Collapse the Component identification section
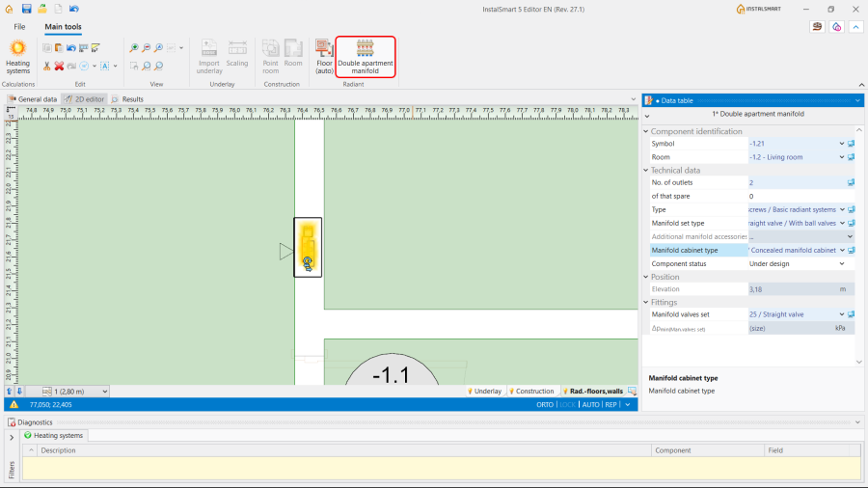Viewport: 868px width, 488px height. click(646, 131)
